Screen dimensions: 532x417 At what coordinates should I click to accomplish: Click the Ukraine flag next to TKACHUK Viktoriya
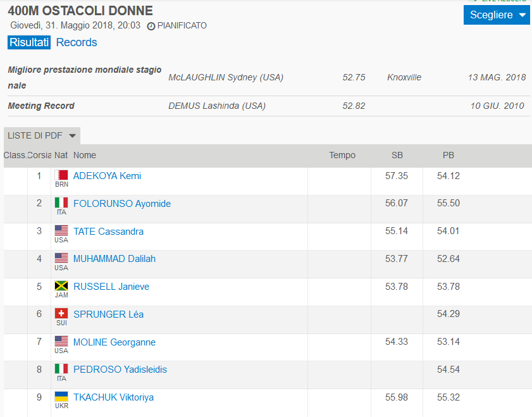point(61,397)
